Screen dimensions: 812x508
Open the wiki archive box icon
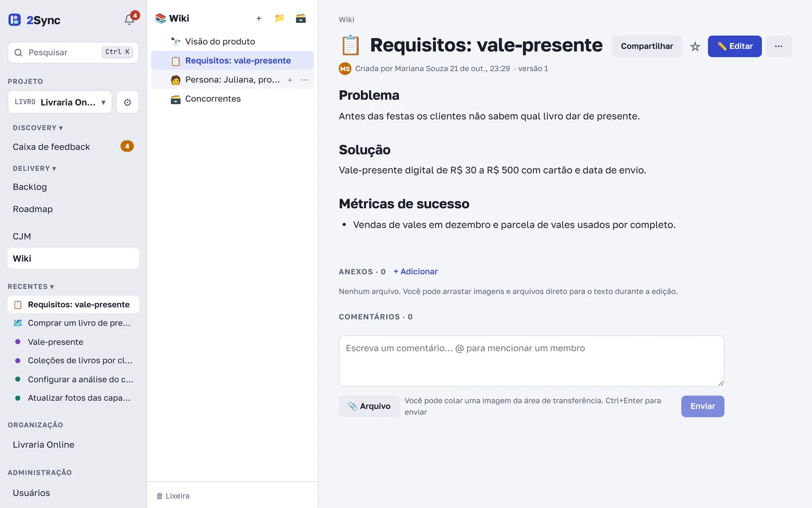coord(301,18)
